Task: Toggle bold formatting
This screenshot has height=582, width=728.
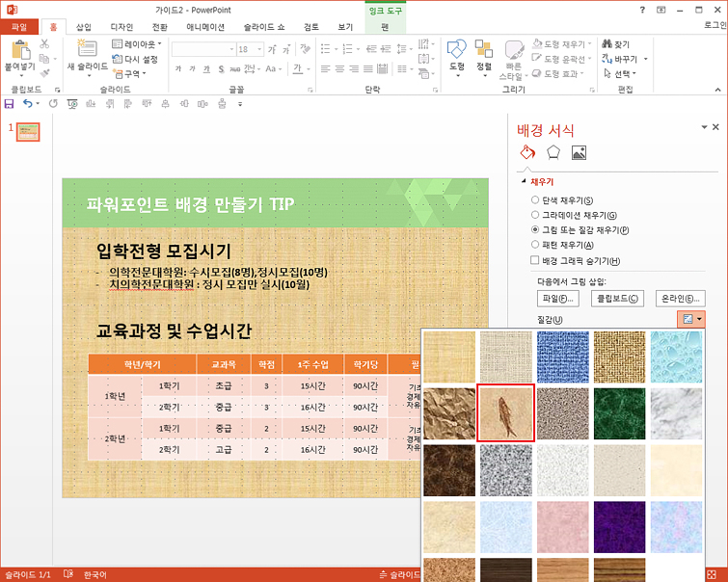Action: click(177, 69)
